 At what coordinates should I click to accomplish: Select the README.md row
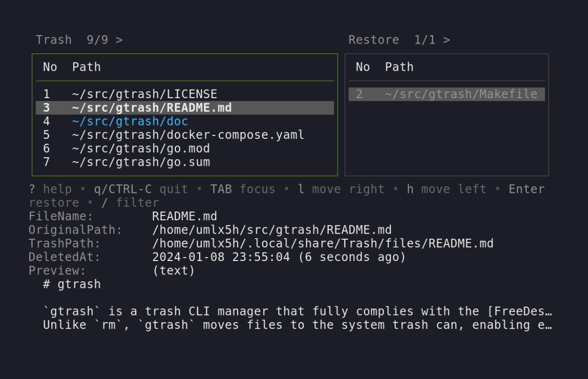(x=152, y=108)
